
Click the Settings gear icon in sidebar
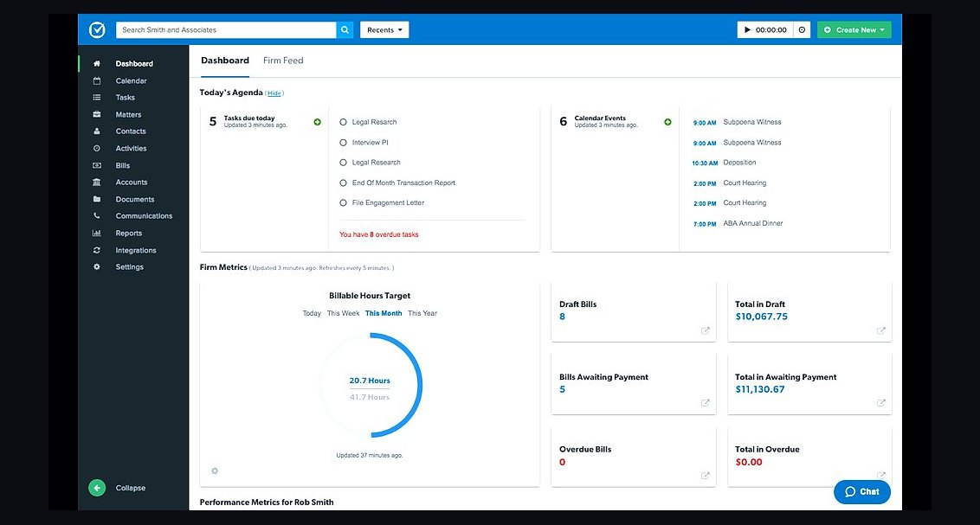(x=97, y=266)
